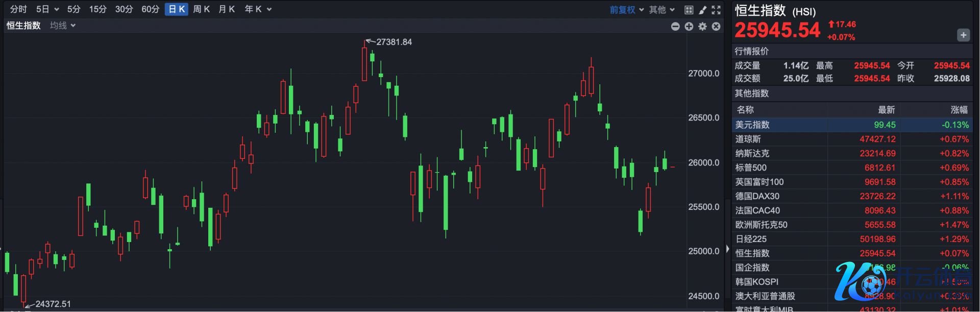Expand the 5日 period dropdown

tap(47, 9)
